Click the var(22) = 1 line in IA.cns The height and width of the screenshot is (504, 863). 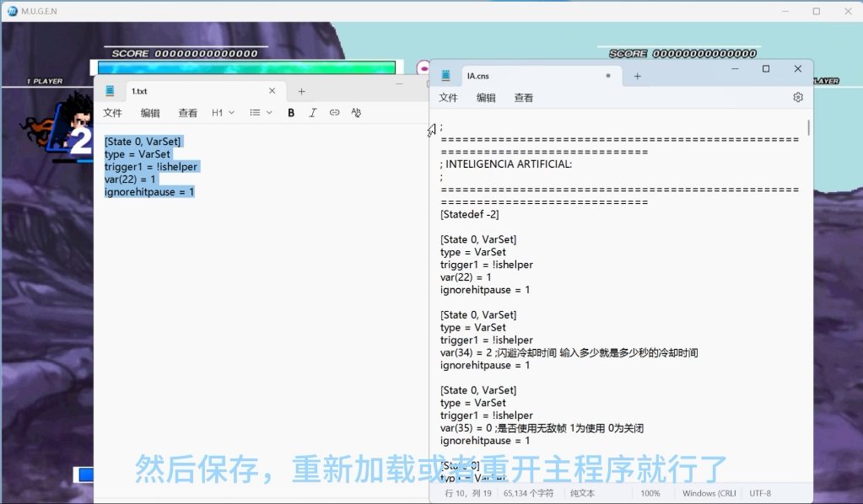(466, 277)
